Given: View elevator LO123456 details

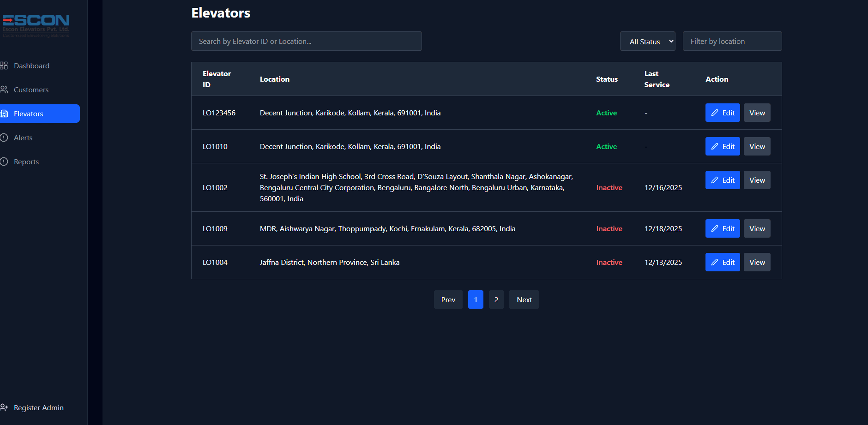Looking at the screenshot, I should tap(757, 113).
